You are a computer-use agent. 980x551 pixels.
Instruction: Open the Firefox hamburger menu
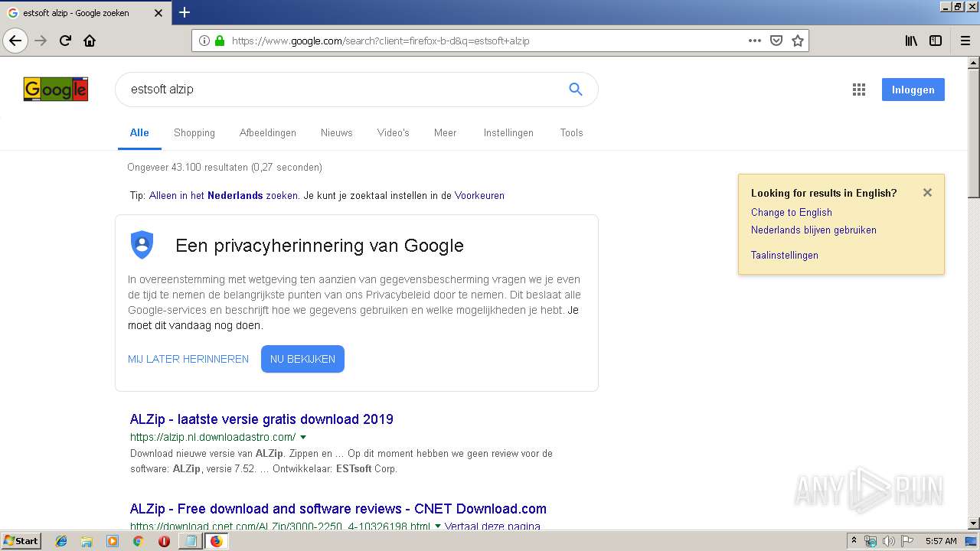pyautogui.click(x=965, y=41)
